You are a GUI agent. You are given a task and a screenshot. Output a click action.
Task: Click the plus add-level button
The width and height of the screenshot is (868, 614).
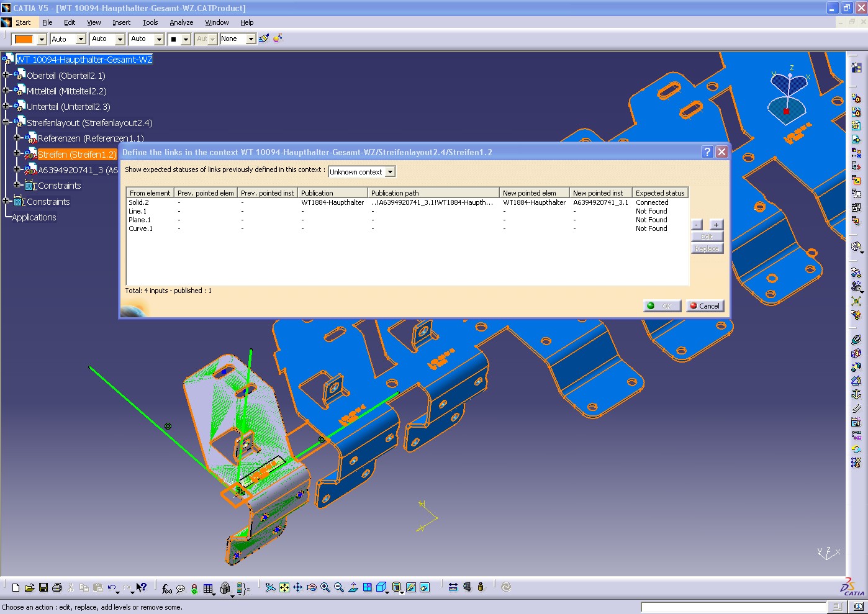(x=716, y=225)
